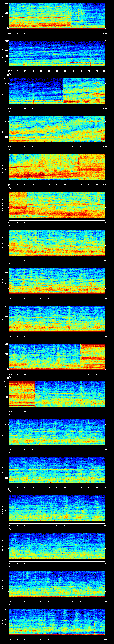Select the spectrogram panel starting at 22:24:00
This screenshot has width=114, height=644.
[x=57, y=394]
